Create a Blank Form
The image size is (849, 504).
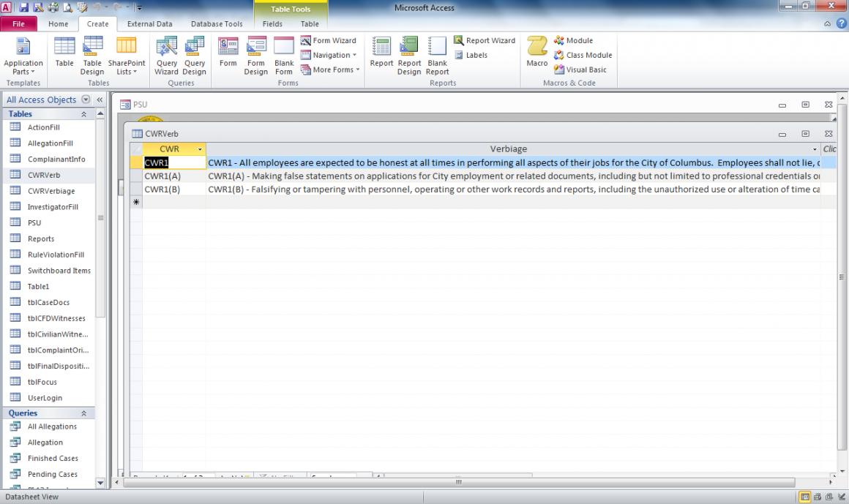click(x=284, y=56)
